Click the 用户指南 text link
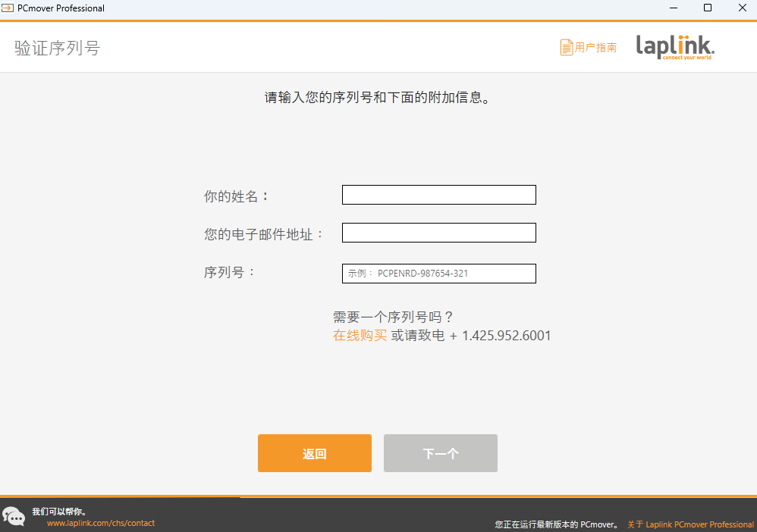 point(595,47)
